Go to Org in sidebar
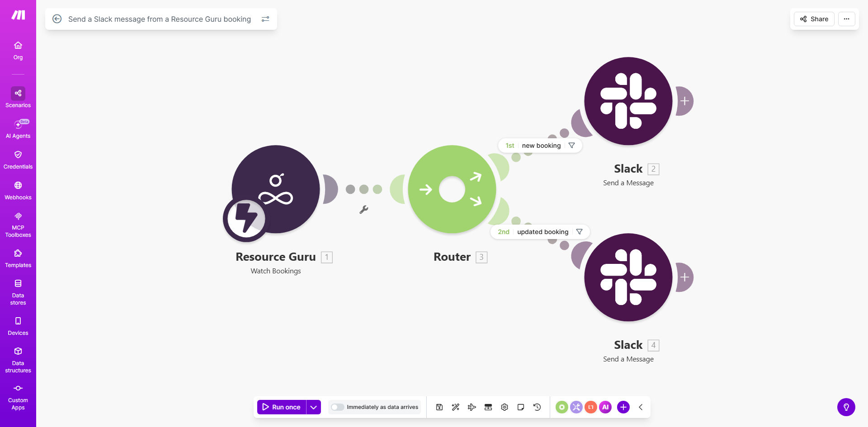This screenshot has width=868, height=427. [x=18, y=51]
